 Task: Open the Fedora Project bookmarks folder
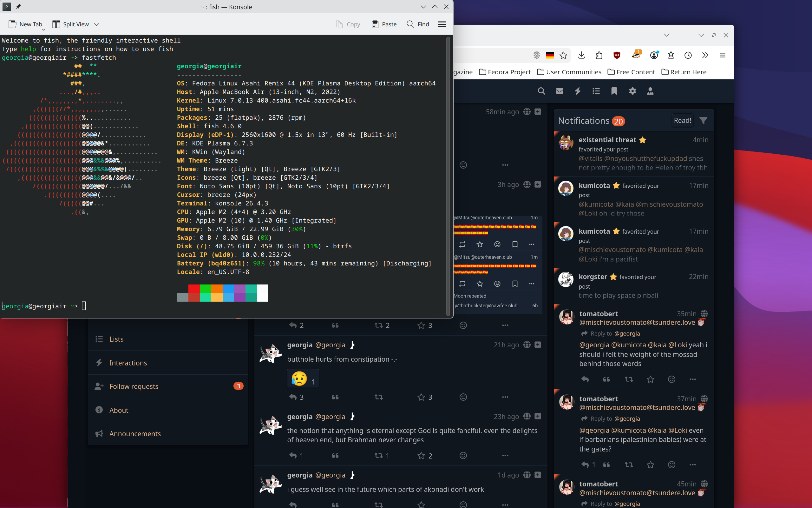(505, 72)
